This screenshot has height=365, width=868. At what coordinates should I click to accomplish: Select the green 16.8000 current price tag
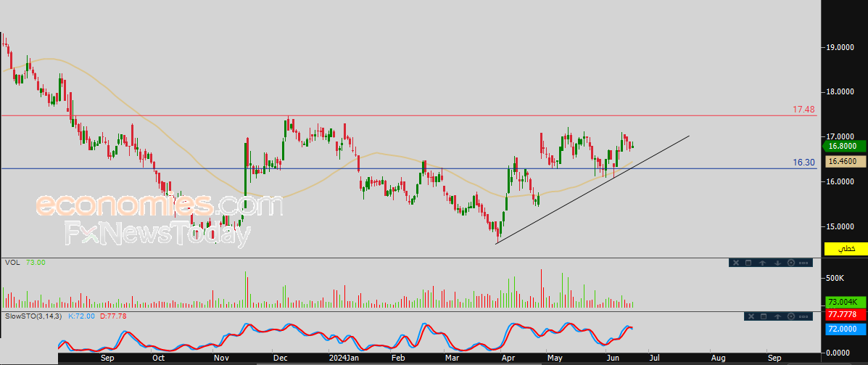(x=843, y=147)
